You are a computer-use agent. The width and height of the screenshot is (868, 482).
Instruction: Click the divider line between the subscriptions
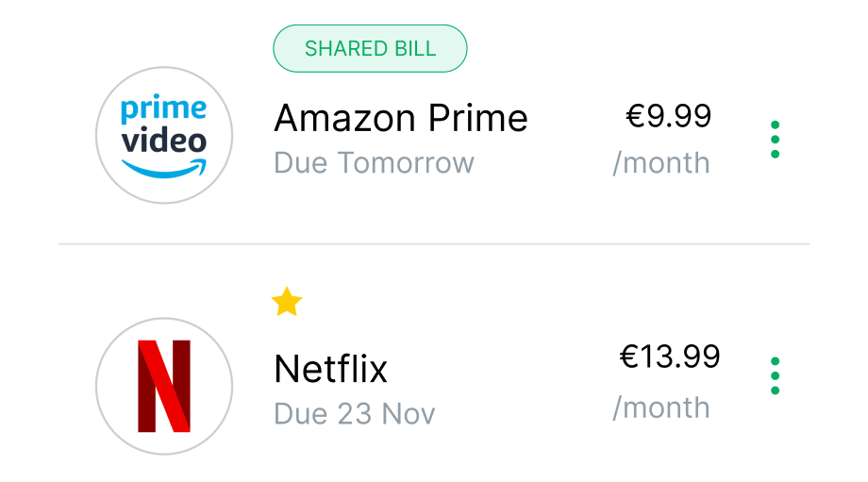tap(434, 244)
